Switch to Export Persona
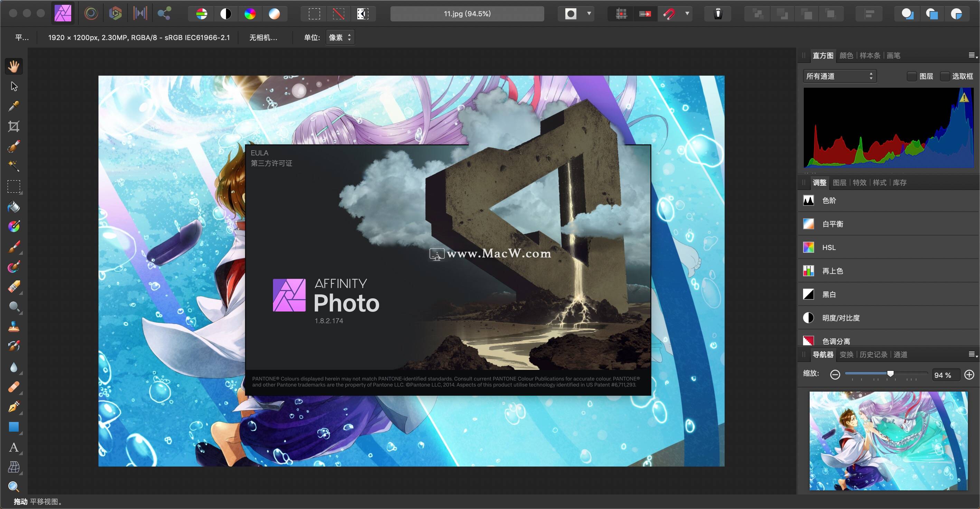The height and width of the screenshot is (509, 980). coord(164,14)
